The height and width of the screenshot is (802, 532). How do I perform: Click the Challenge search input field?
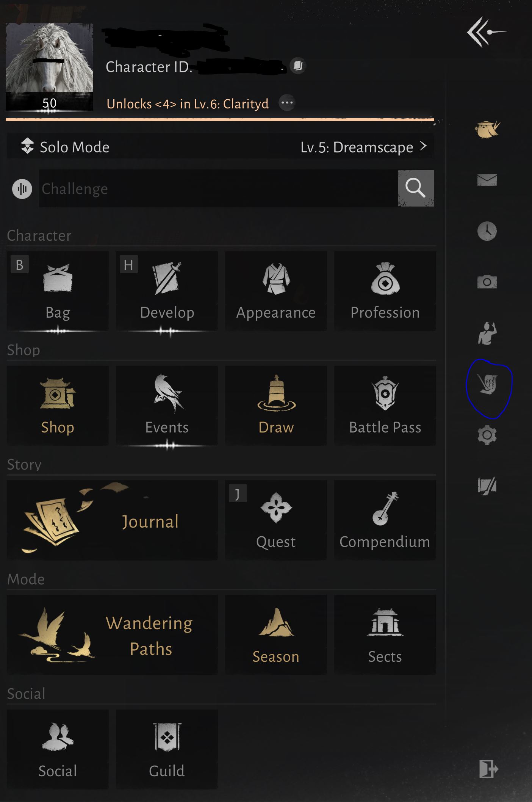[x=218, y=188]
